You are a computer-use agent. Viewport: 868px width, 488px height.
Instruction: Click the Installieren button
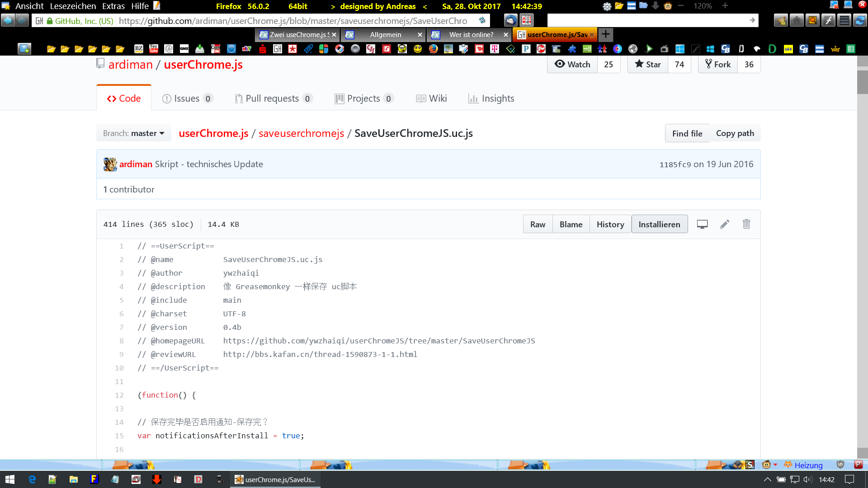[659, 224]
